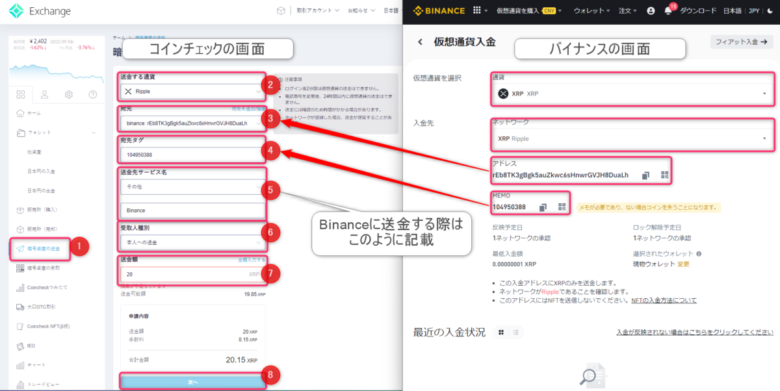The height and width of the screenshot is (391, 780).
Task: Open 注文 menu in Binance header
Action: coord(627,10)
